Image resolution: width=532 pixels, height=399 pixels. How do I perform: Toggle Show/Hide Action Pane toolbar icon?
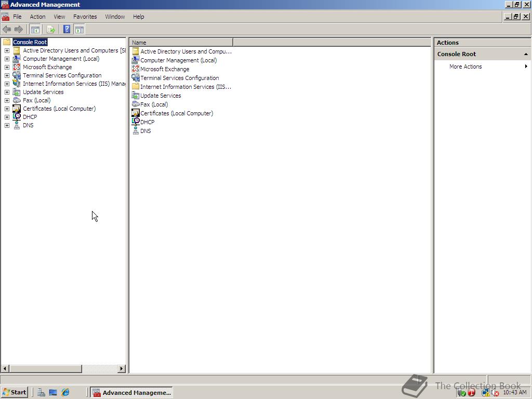pyautogui.click(x=79, y=30)
